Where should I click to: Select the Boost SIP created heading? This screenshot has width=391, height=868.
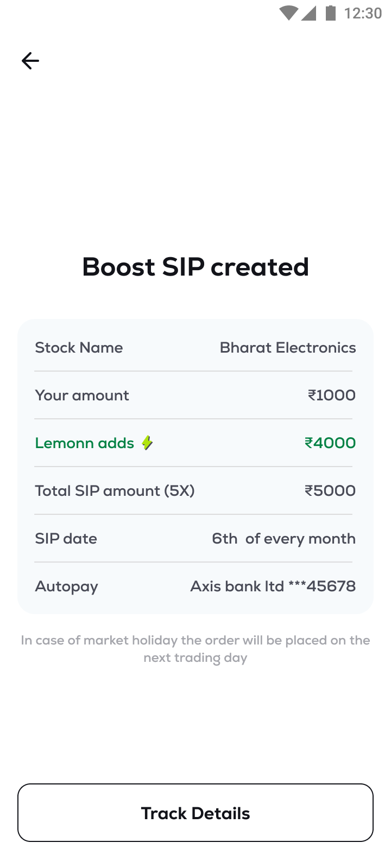coord(195,267)
